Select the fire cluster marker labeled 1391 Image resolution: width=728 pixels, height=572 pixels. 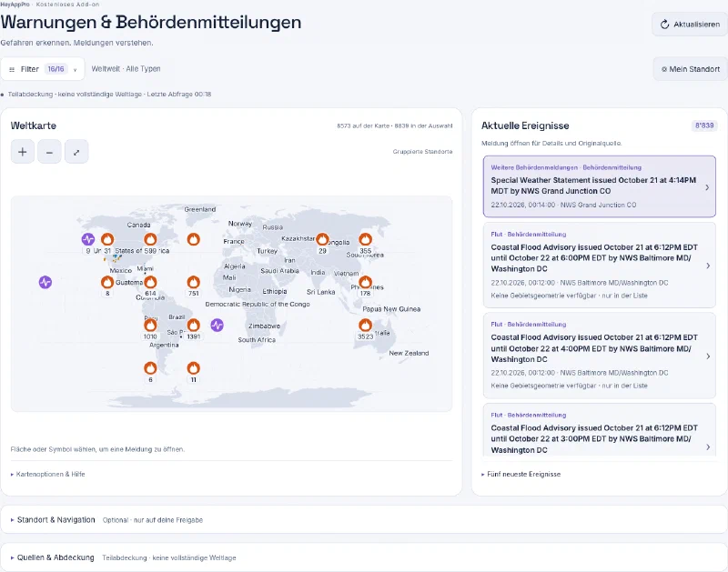click(x=194, y=325)
